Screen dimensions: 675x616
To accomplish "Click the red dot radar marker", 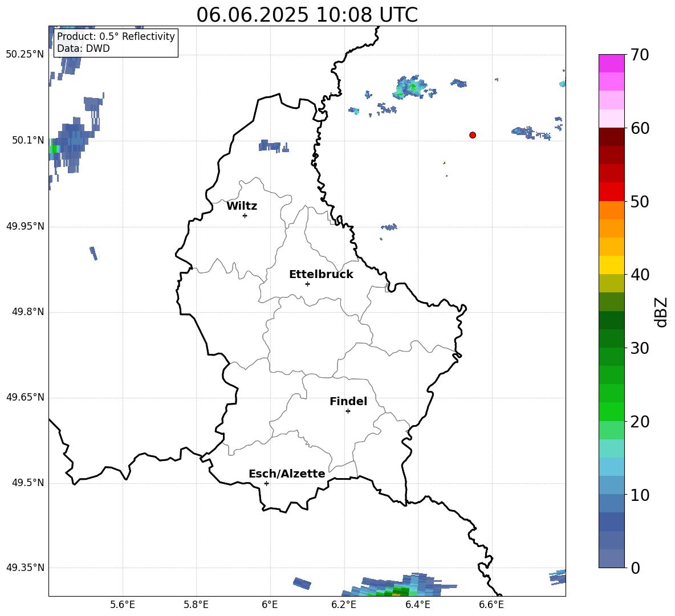I will click(473, 135).
